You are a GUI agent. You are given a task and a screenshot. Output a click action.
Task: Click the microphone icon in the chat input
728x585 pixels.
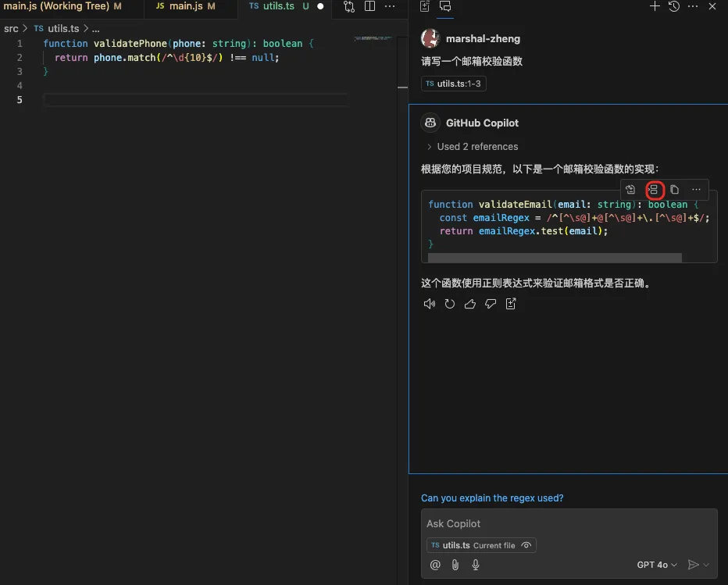(475, 564)
